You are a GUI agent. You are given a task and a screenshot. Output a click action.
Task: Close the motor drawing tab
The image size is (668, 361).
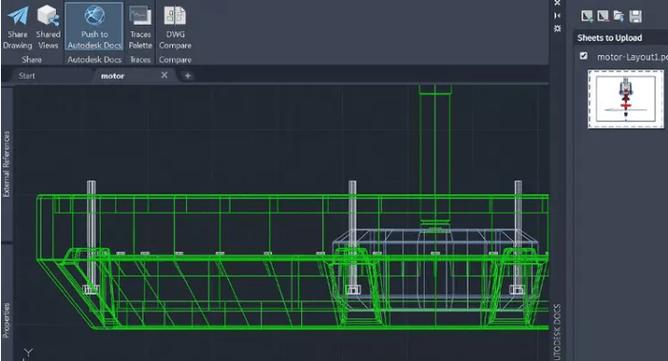click(x=164, y=75)
